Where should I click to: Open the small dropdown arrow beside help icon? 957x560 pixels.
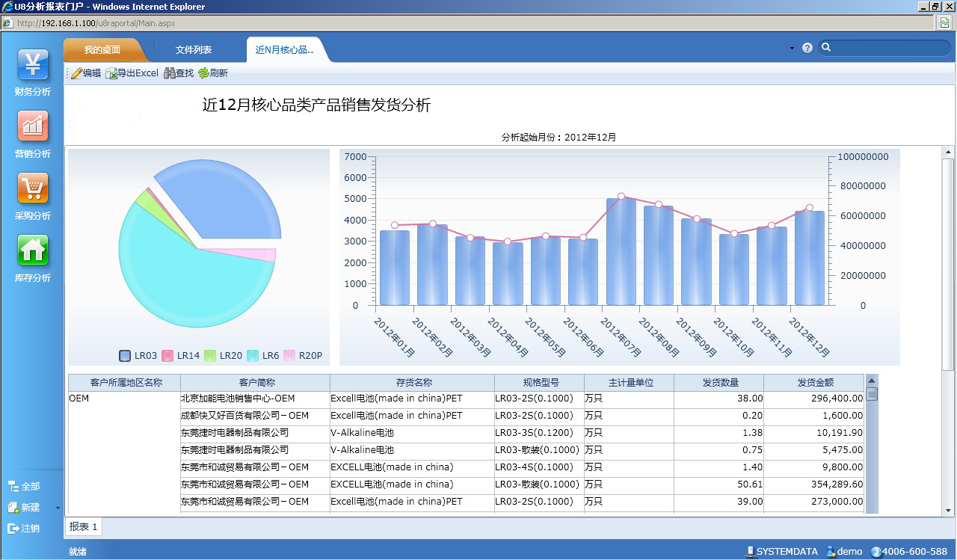(x=792, y=49)
